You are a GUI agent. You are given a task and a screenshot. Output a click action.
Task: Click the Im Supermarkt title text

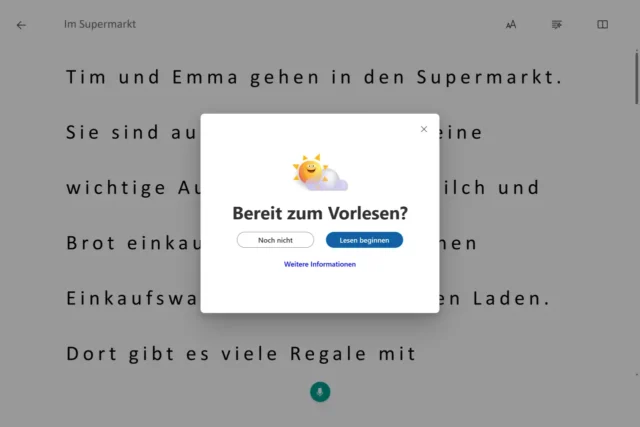[x=100, y=24]
